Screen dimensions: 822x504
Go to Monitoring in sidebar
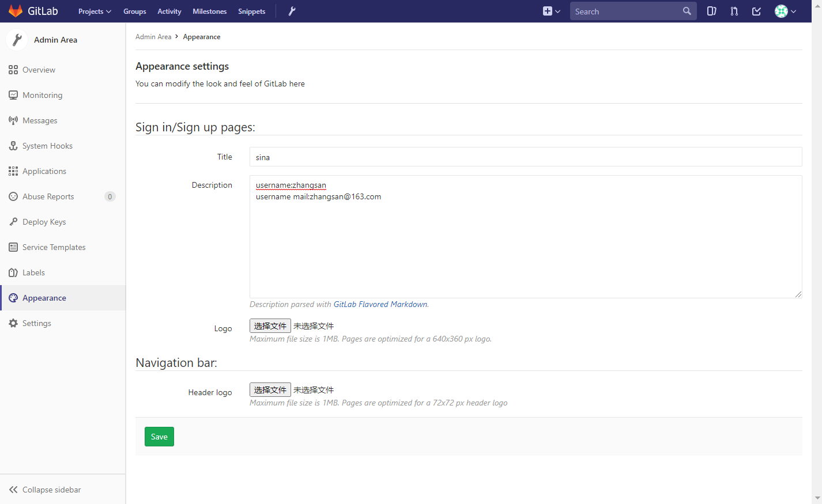point(63,95)
